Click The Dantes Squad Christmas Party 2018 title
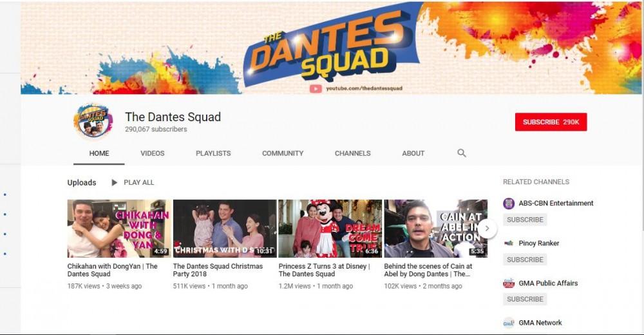This screenshot has height=335, width=644. pos(218,270)
